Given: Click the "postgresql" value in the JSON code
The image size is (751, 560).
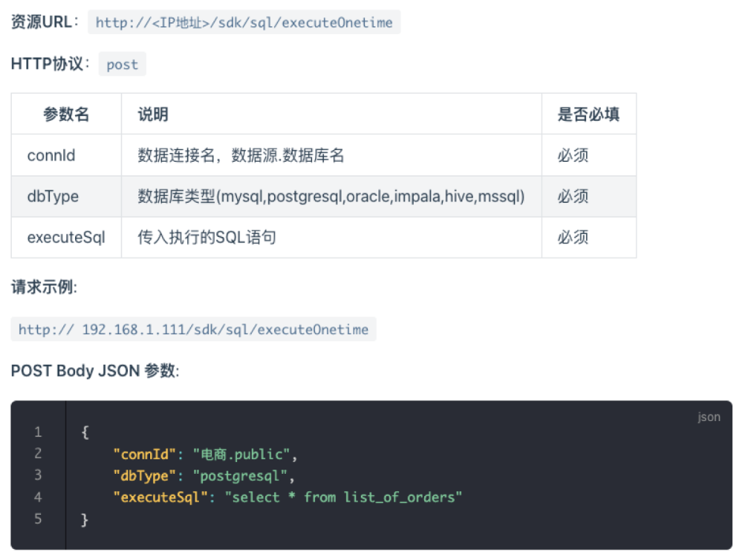Looking at the screenshot, I should (240, 476).
